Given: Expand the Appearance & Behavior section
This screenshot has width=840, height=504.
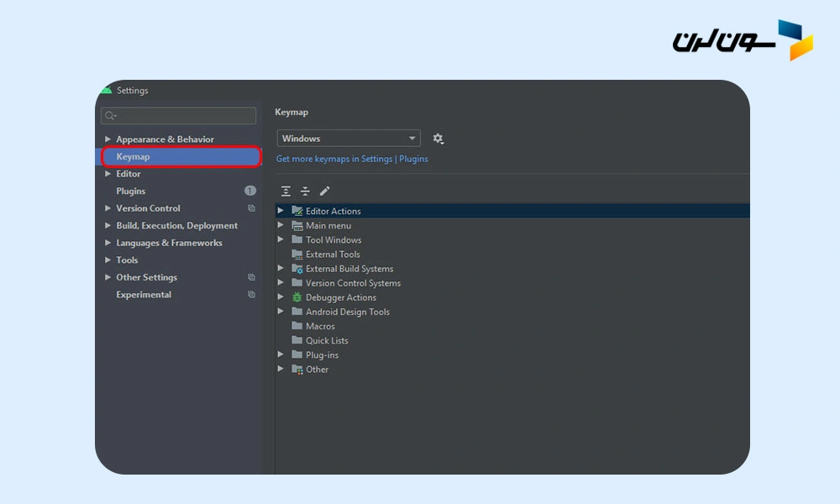Looking at the screenshot, I should (108, 139).
